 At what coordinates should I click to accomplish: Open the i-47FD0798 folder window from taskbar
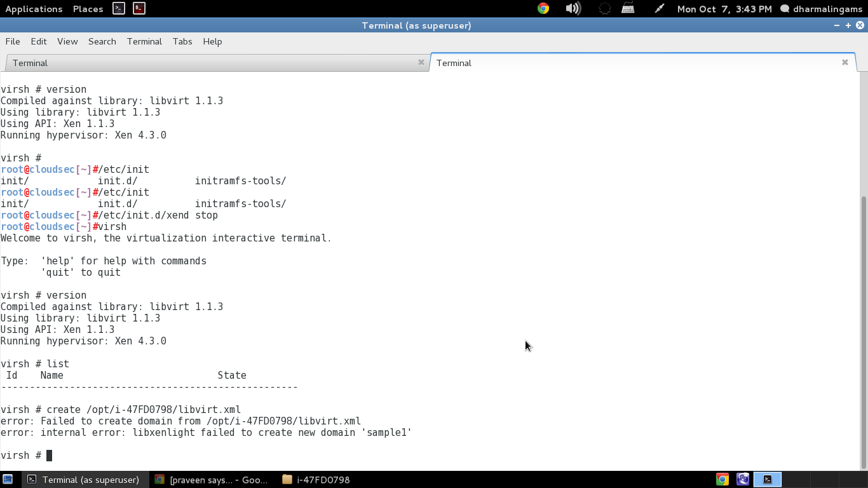pos(316,480)
